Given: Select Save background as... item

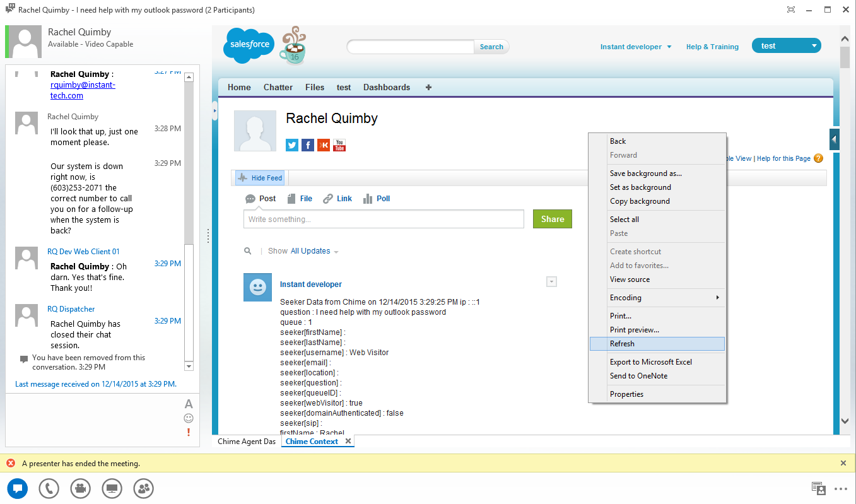Looking at the screenshot, I should (657, 173).
